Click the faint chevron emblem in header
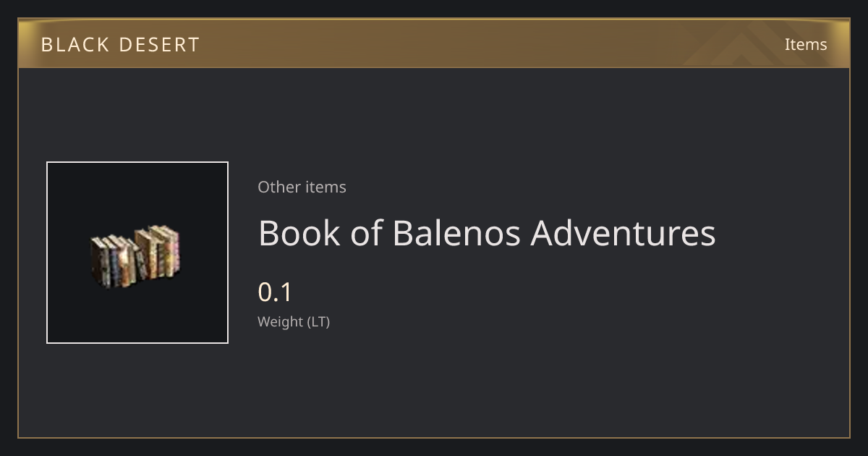868x456 pixels. coord(752,44)
